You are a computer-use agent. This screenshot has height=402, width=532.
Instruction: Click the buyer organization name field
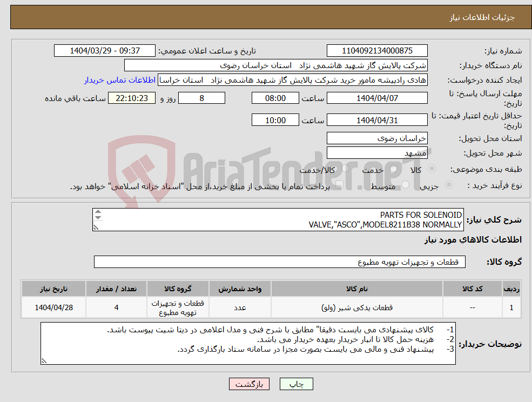tap(276, 65)
